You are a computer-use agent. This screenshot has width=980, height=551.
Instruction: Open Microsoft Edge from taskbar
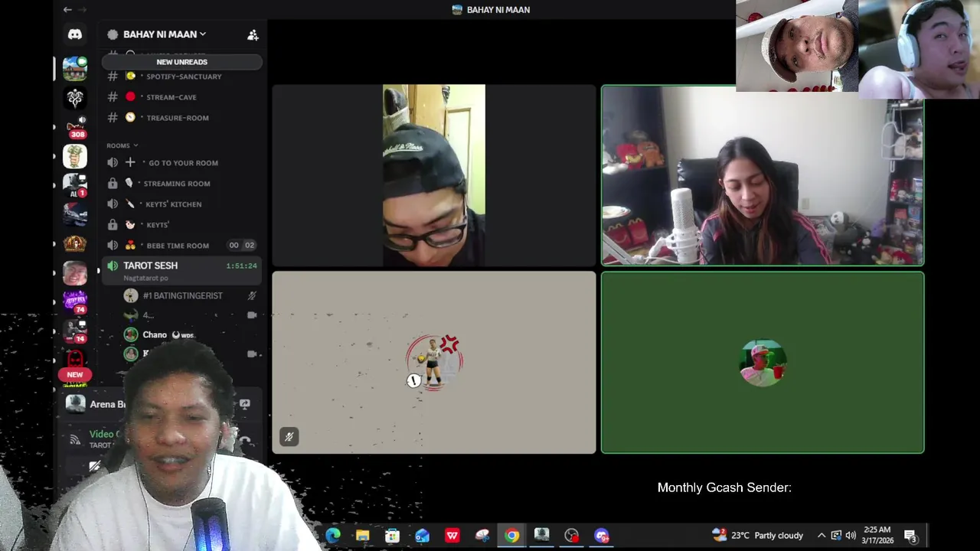tap(332, 536)
